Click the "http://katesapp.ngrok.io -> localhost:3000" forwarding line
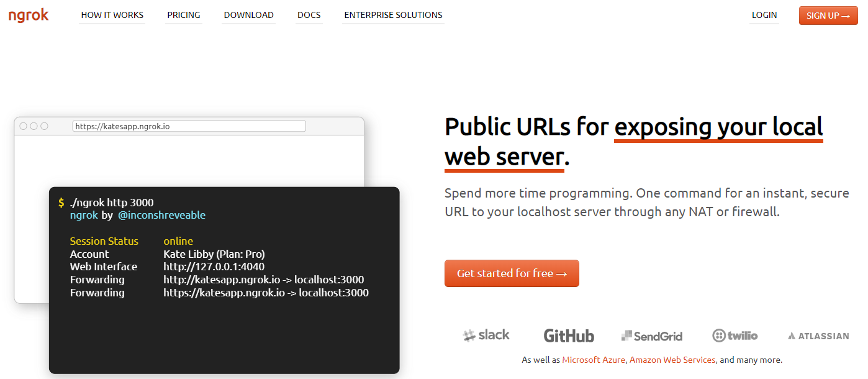 264,280
